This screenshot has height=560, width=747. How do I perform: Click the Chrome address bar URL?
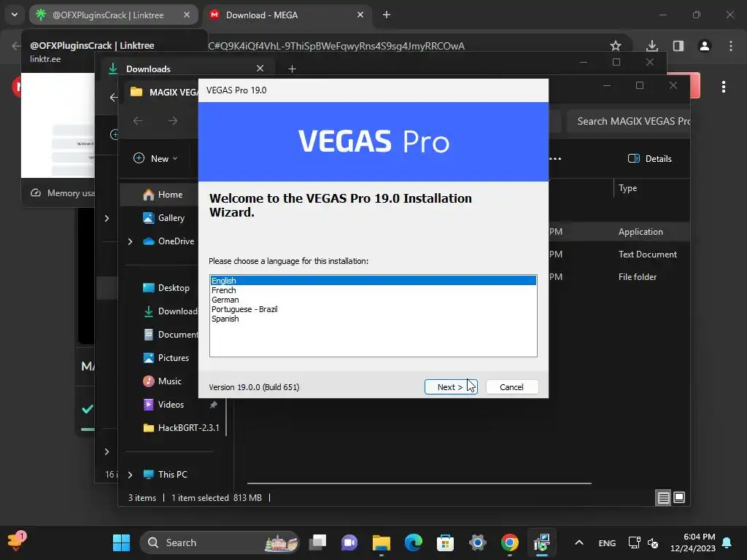(336, 46)
